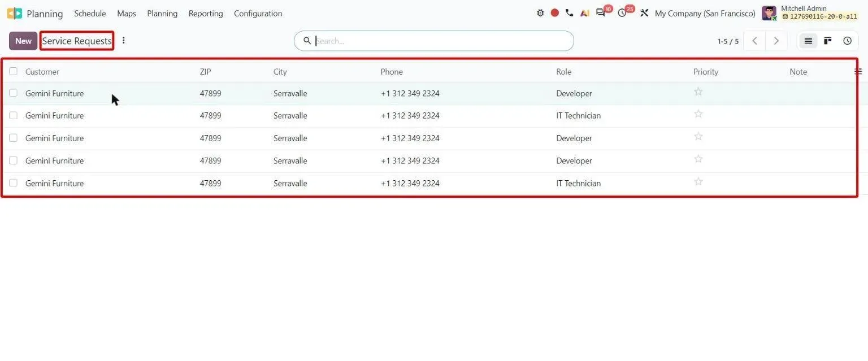The height and width of the screenshot is (361, 868).
Task: Click the wrench and screwdriver tools icon
Action: [x=644, y=13]
